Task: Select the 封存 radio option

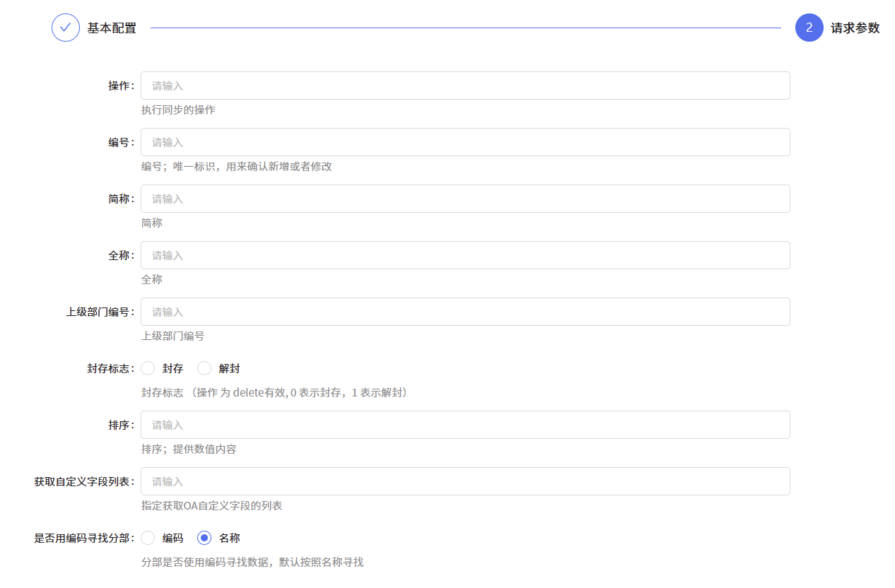Action: pyautogui.click(x=148, y=368)
